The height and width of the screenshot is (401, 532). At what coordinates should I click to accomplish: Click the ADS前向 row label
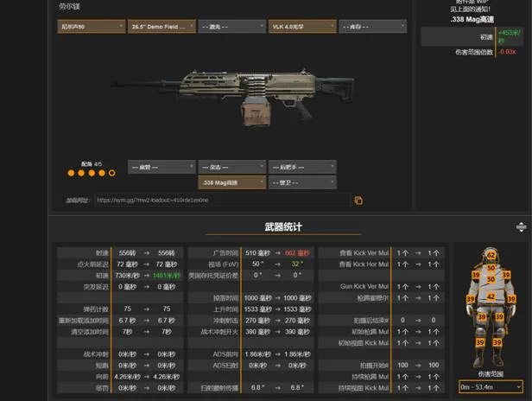coord(225,354)
